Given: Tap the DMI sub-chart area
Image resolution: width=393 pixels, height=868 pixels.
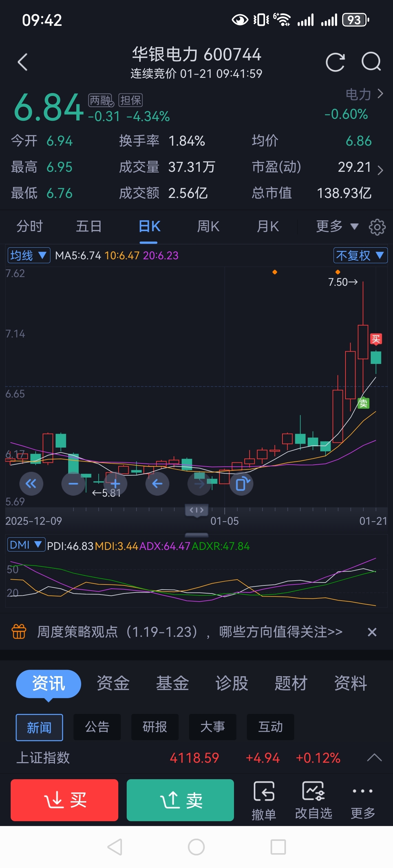Looking at the screenshot, I should (x=196, y=580).
